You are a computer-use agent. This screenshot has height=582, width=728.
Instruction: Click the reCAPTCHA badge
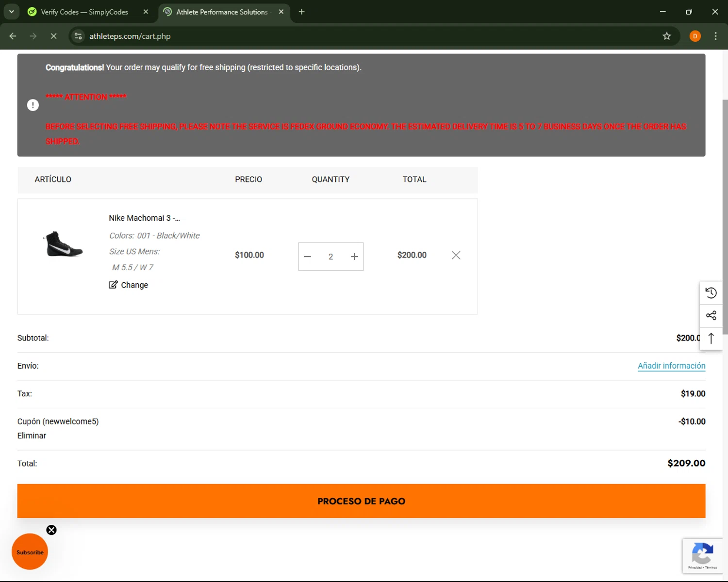point(702,556)
